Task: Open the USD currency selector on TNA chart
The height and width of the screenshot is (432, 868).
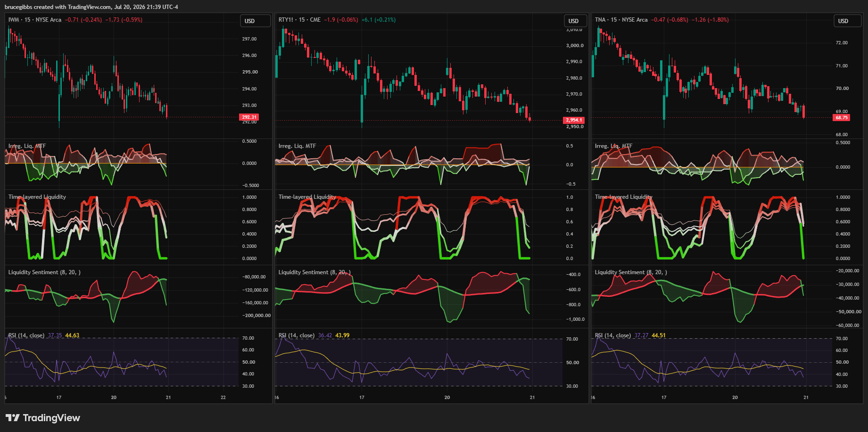Action: (847, 21)
